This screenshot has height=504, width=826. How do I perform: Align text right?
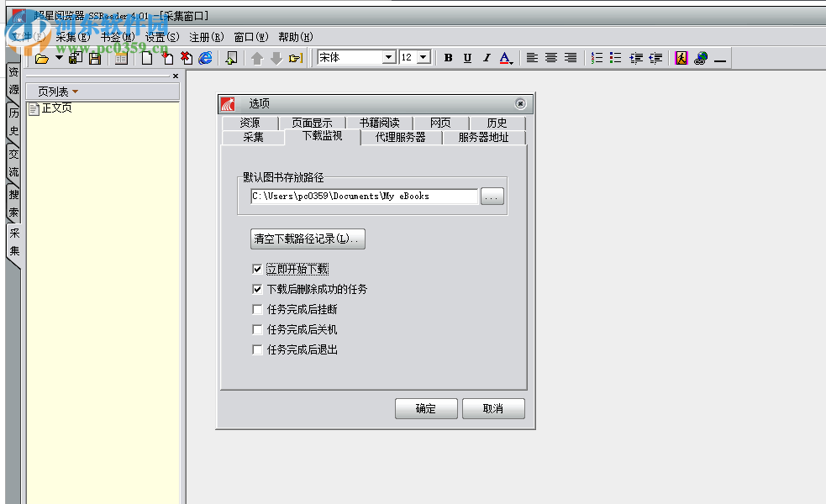571,58
